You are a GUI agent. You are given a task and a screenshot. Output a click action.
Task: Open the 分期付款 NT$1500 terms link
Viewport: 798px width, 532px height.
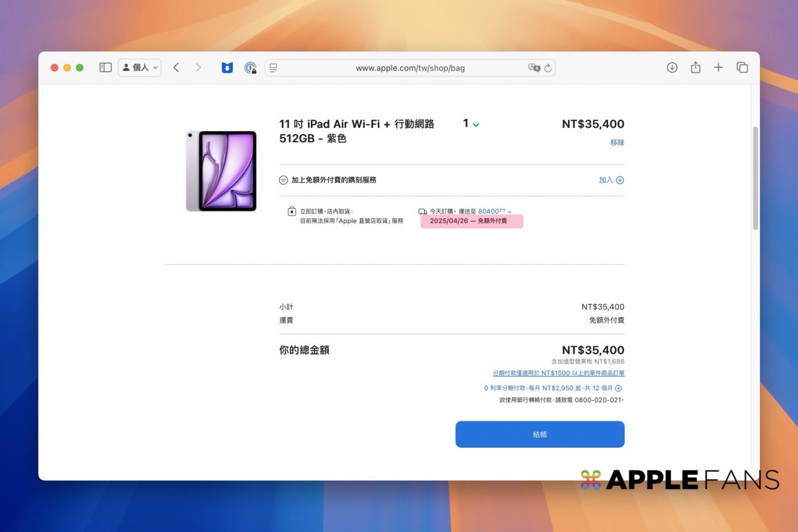558,373
